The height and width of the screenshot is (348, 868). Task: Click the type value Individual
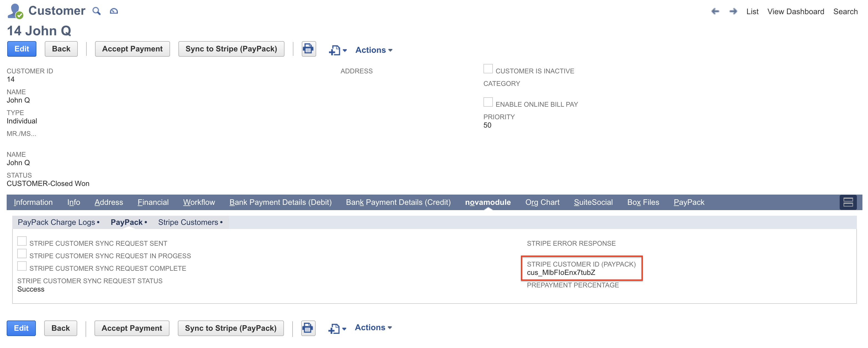[22, 121]
